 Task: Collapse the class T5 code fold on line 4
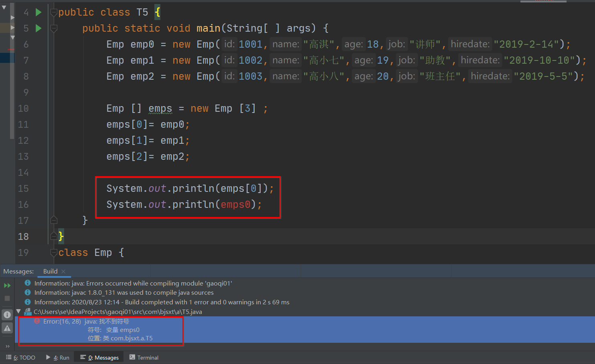[54, 12]
